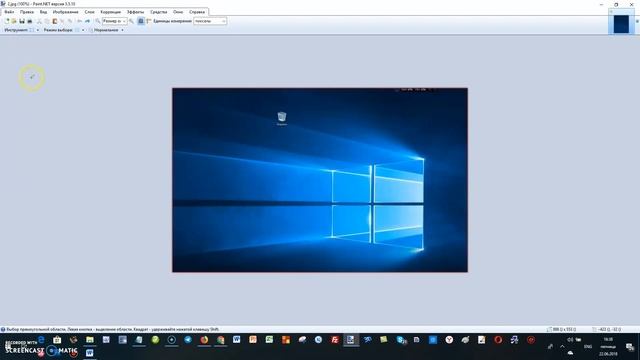Click the Undo arrow icon
640x360 pixels.
pos(80,21)
